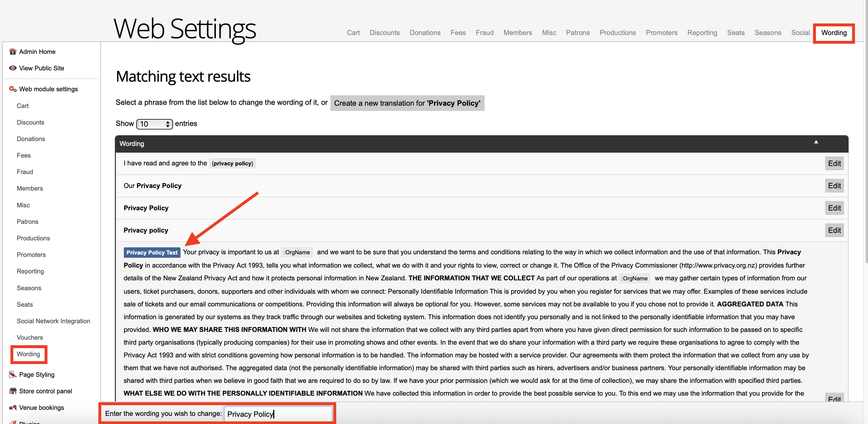
Task: Click the Page Styling brush icon
Action: (x=13, y=374)
